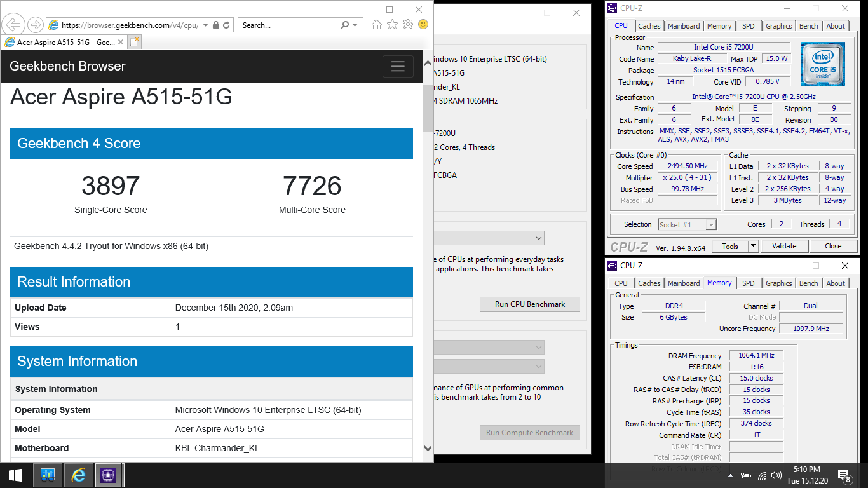Viewport: 868px width, 488px height.
Task: Go forward in Internet Explorer
Action: [x=36, y=25]
